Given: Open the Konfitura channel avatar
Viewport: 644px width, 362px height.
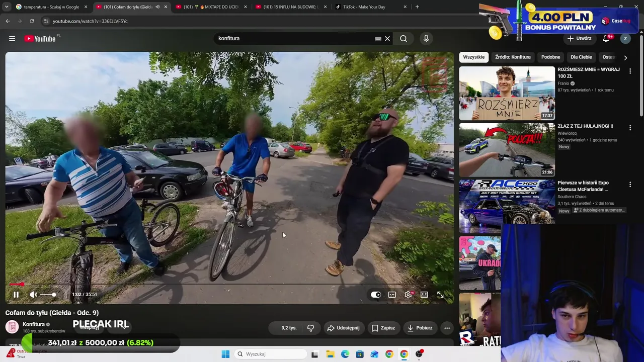Looking at the screenshot, I should (12, 327).
